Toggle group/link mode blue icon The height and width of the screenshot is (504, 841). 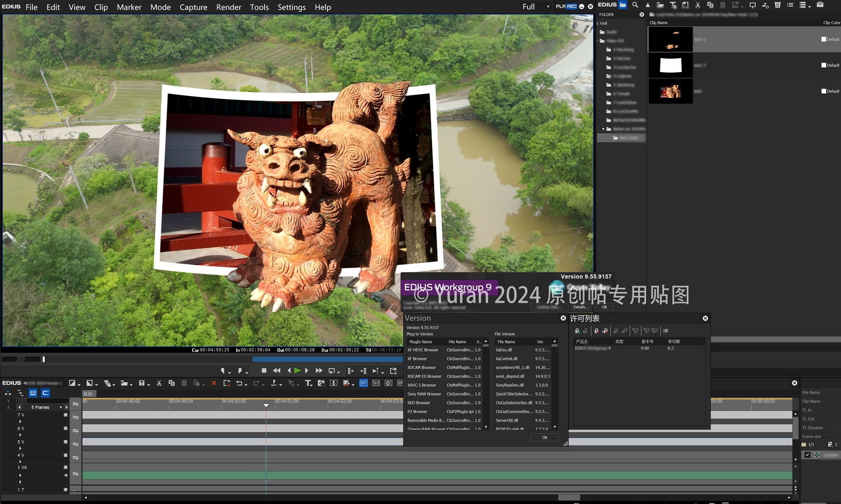tap(33, 393)
